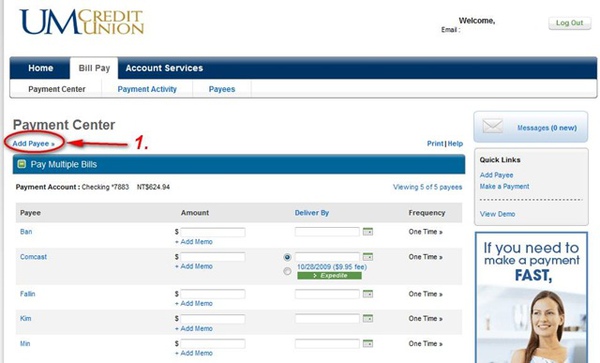
Task: Focus the Ban amount field
Action: 213,232
